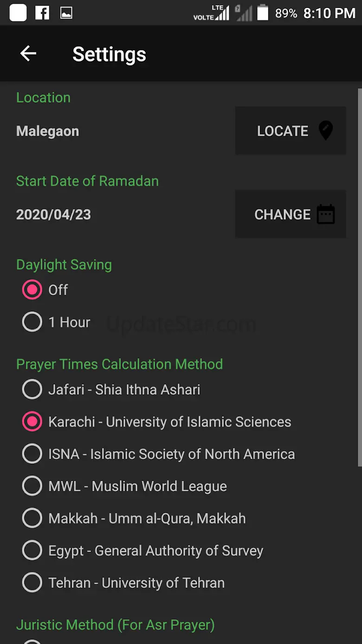Viewport: 362px width, 644px height.
Task: Tap the back arrow icon
Action: (x=28, y=54)
